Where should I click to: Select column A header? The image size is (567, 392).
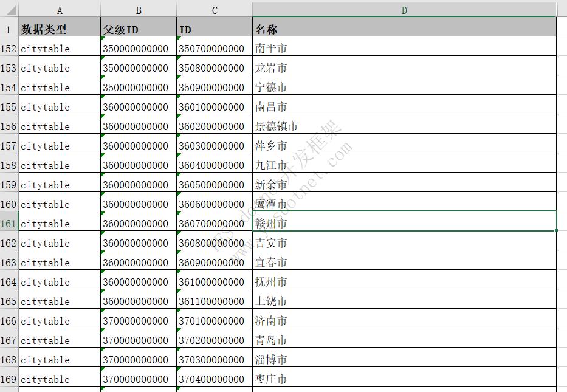pos(59,9)
